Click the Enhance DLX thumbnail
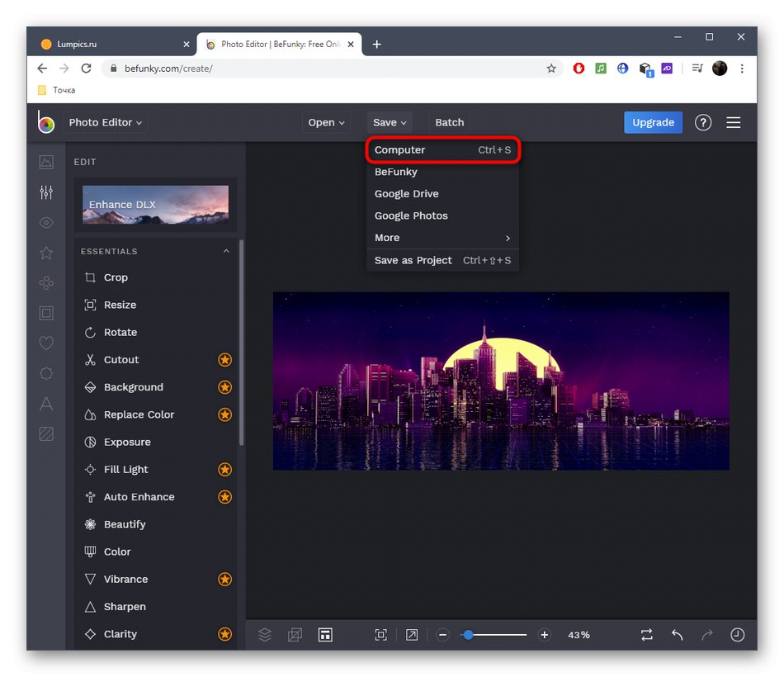 [155, 204]
